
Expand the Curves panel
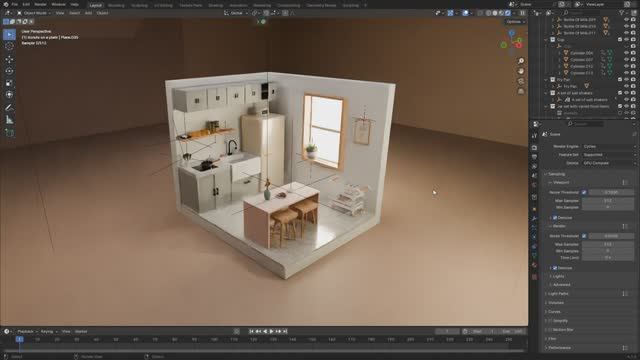(554, 312)
